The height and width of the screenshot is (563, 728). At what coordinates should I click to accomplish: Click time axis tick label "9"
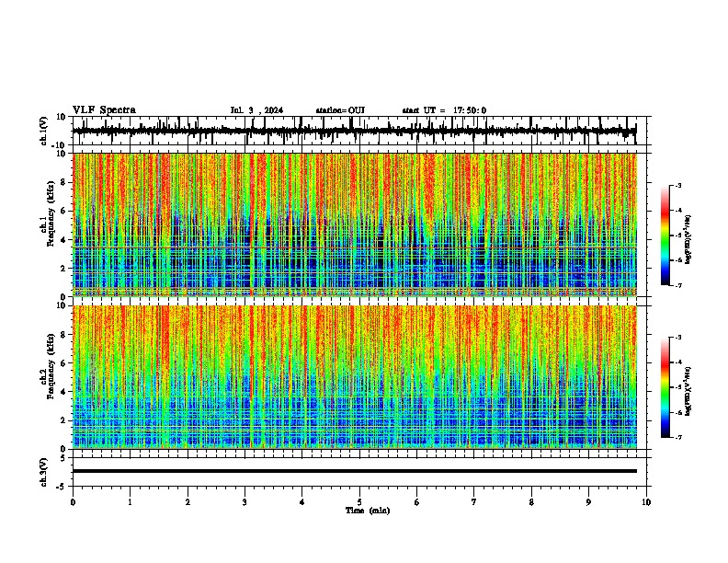(x=588, y=502)
